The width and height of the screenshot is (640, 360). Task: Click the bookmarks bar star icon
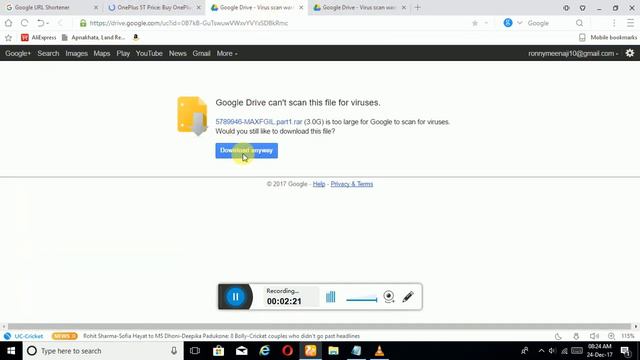8,38
